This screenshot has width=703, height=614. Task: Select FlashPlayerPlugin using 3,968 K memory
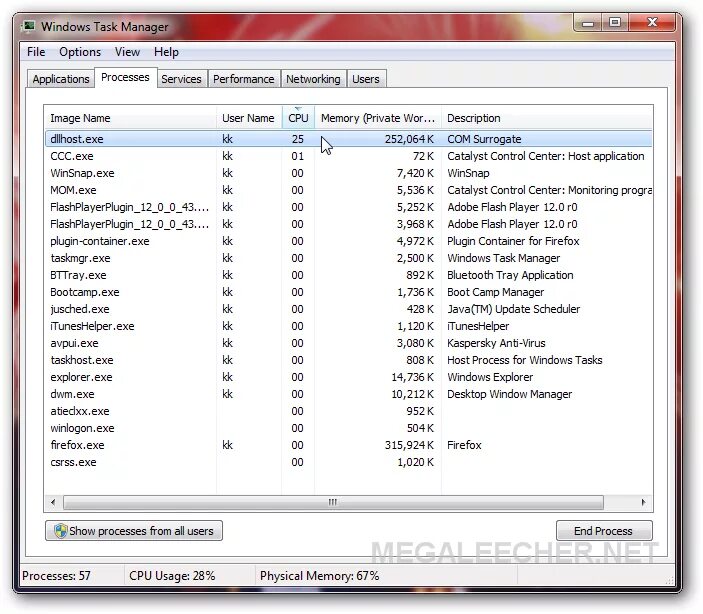coord(348,224)
